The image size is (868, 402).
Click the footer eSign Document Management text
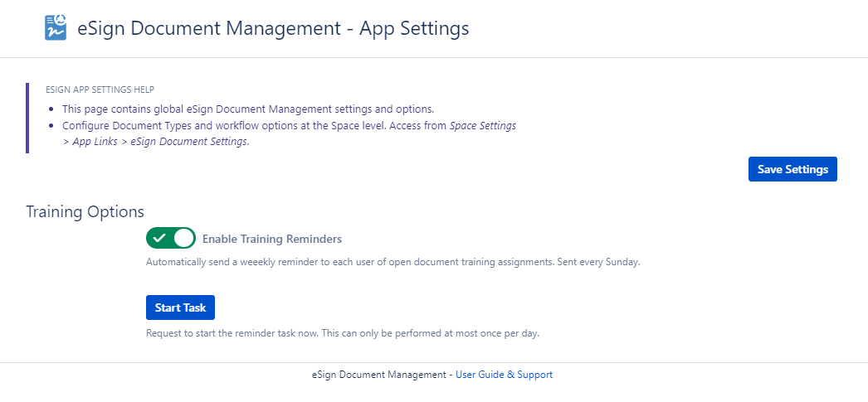pos(378,375)
